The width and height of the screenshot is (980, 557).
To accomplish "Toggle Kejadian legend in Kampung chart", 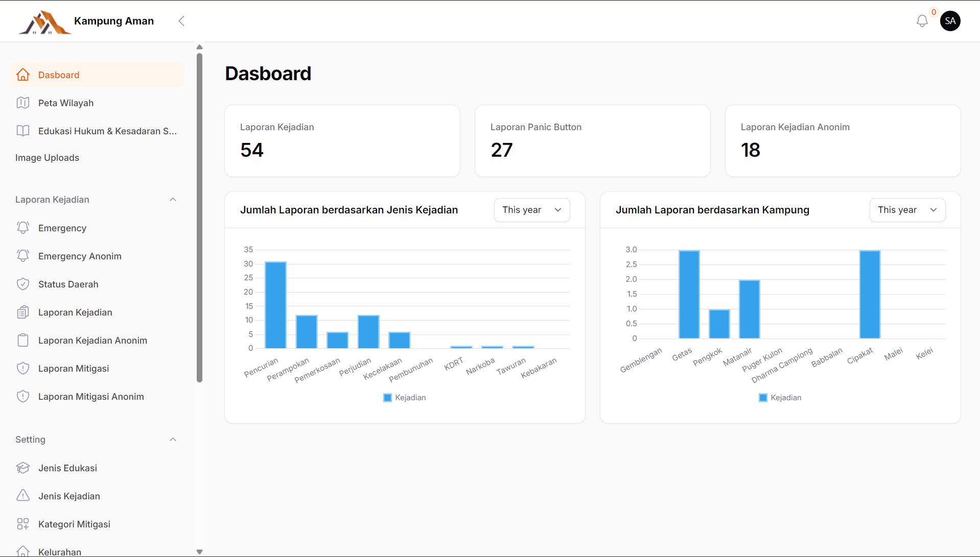I will [780, 398].
